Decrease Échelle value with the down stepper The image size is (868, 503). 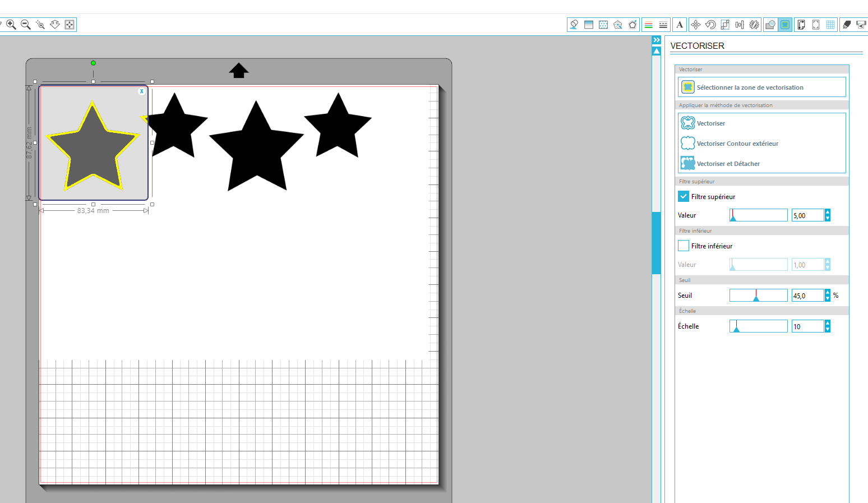(x=828, y=329)
